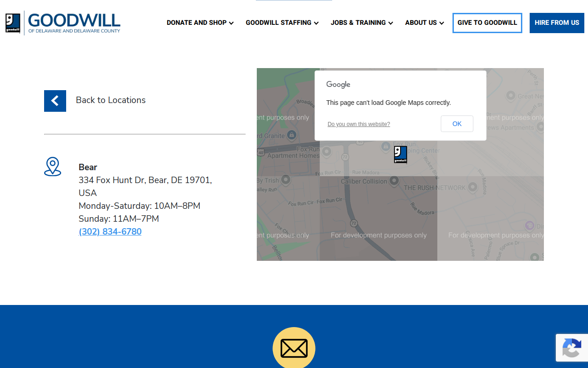Screen dimensions: 588x368
Task: Click the 'Bear' location heading
Action: 88,167
